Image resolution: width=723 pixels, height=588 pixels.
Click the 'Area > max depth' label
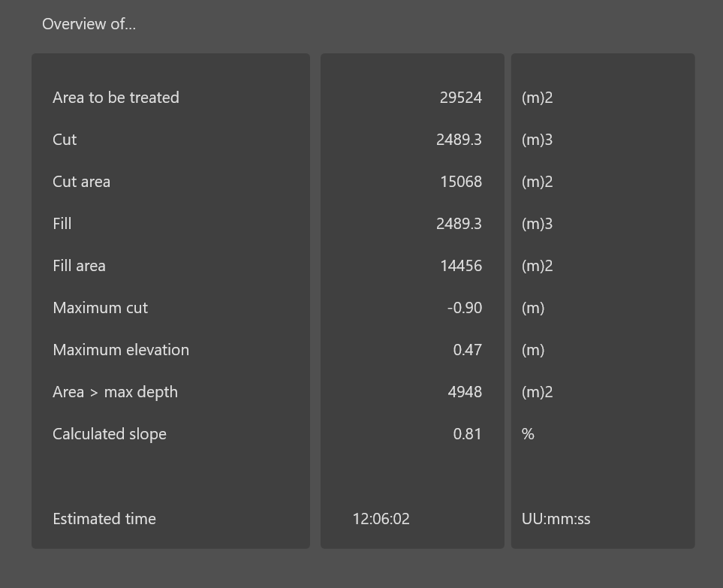(115, 392)
